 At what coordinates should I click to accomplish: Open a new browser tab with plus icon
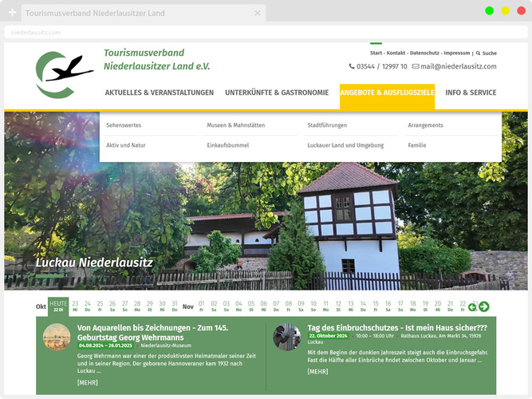(x=12, y=13)
